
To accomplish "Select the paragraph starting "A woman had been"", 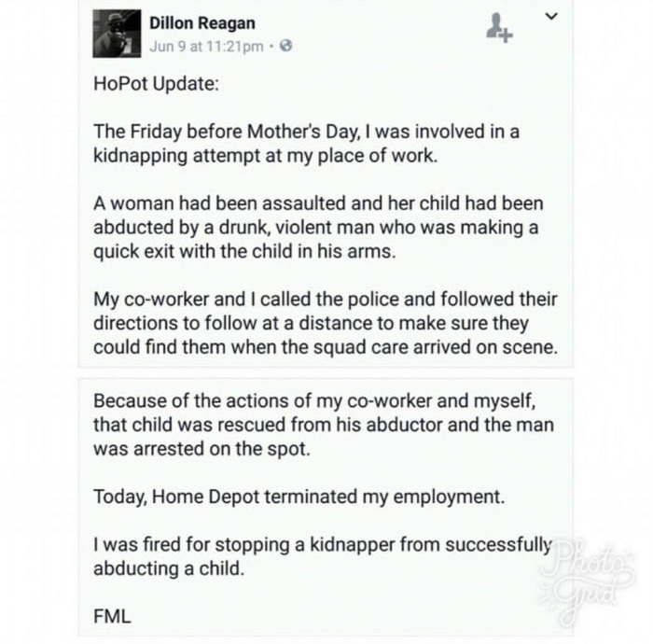I will click(x=317, y=227).
